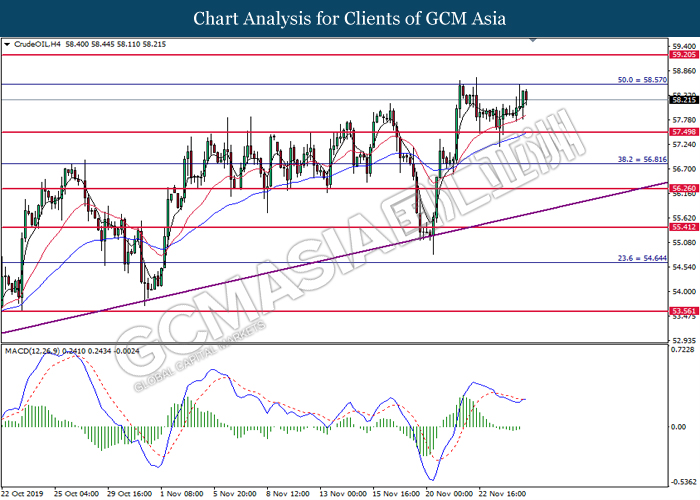Click the 29 Oct 16:00 time label
700x500 pixels.
coord(129,493)
